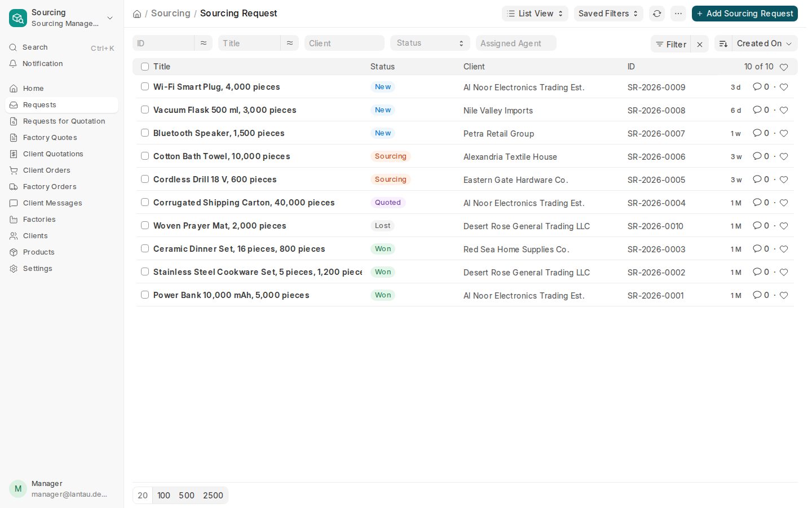Image resolution: width=812 pixels, height=508 pixels.
Task: Refresh the list using the reload icon
Action: click(657, 14)
